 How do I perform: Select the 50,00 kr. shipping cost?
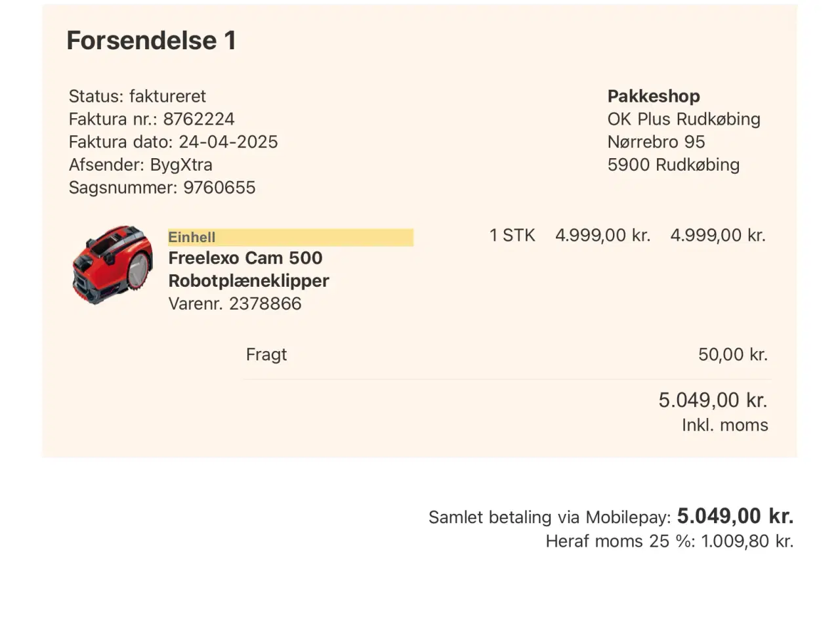tap(732, 354)
